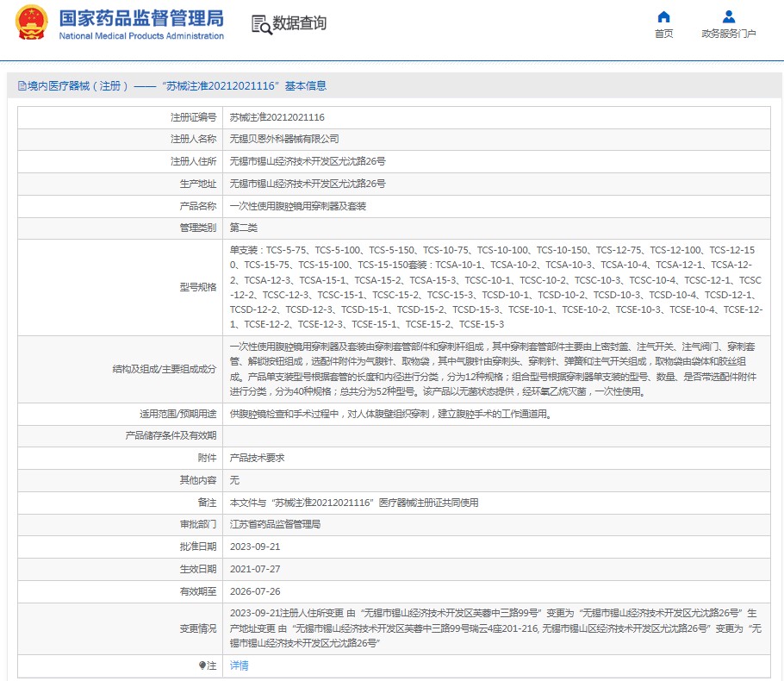
Task: Click the 生效日期 row label
Action: coord(198,569)
